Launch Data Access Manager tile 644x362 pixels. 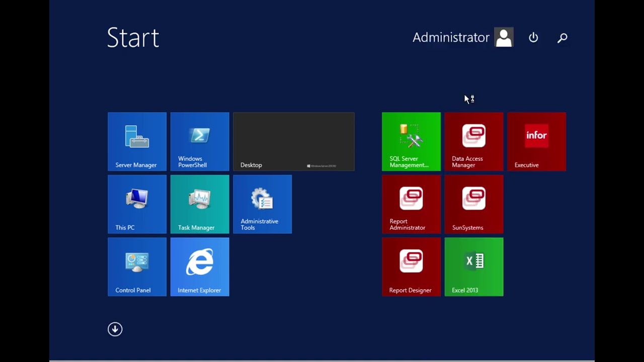474,141
